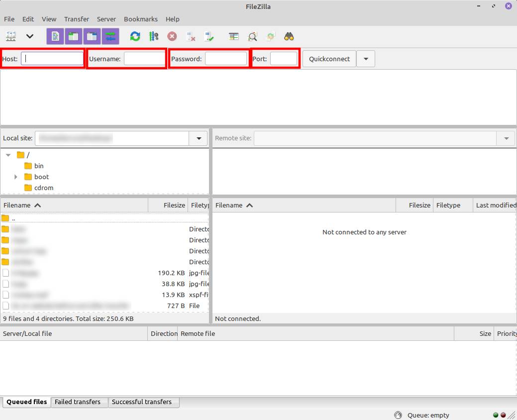517x420 pixels.
Task: Click the Direction queue column header
Action: [x=163, y=333]
